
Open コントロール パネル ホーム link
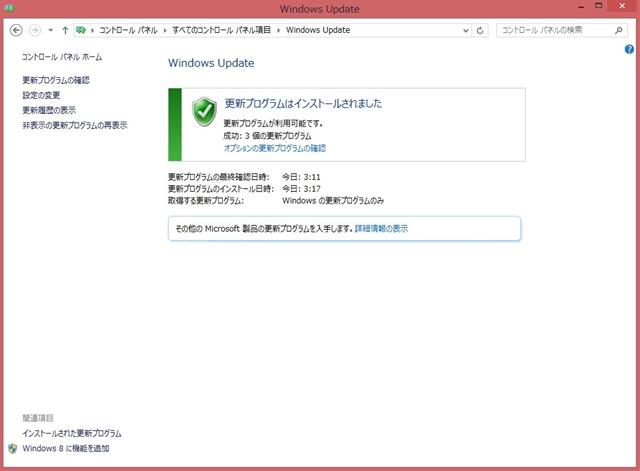point(62,57)
